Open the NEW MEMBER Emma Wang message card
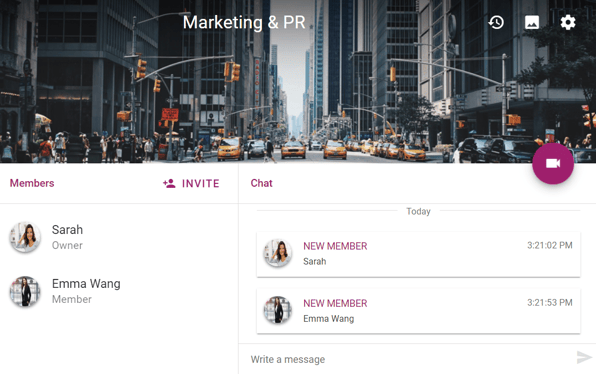Image resolution: width=596 pixels, height=374 pixels. coord(418,311)
